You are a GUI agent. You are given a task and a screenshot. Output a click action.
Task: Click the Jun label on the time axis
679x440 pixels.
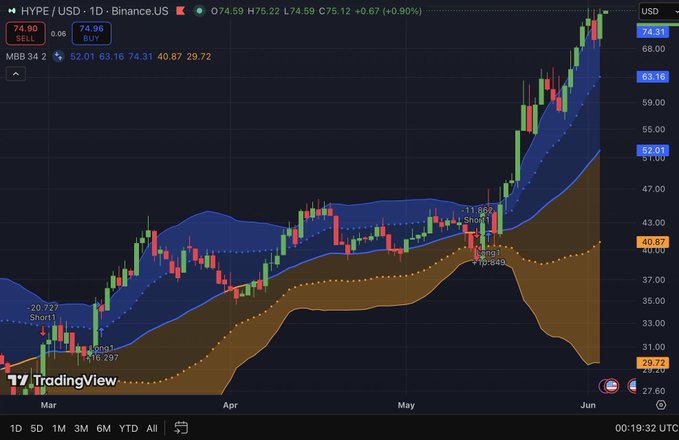(588, 405)
